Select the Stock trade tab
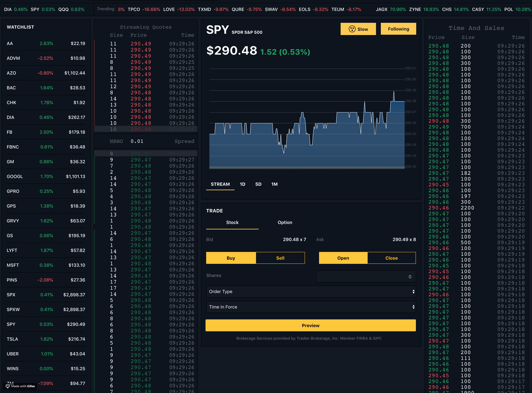Image resolution: width=532 pixels, height=393 pixels. (232, 222)
